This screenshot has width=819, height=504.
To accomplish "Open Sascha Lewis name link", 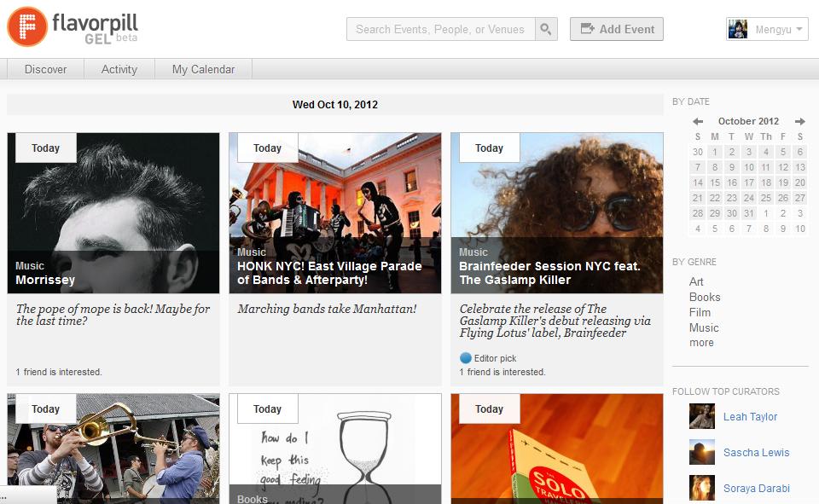I will pos(757,452).
